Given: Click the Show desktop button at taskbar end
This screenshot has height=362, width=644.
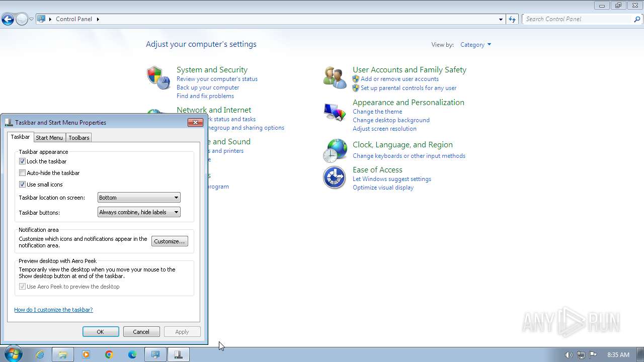Looking at the screenshot, I should pos(640,354).
